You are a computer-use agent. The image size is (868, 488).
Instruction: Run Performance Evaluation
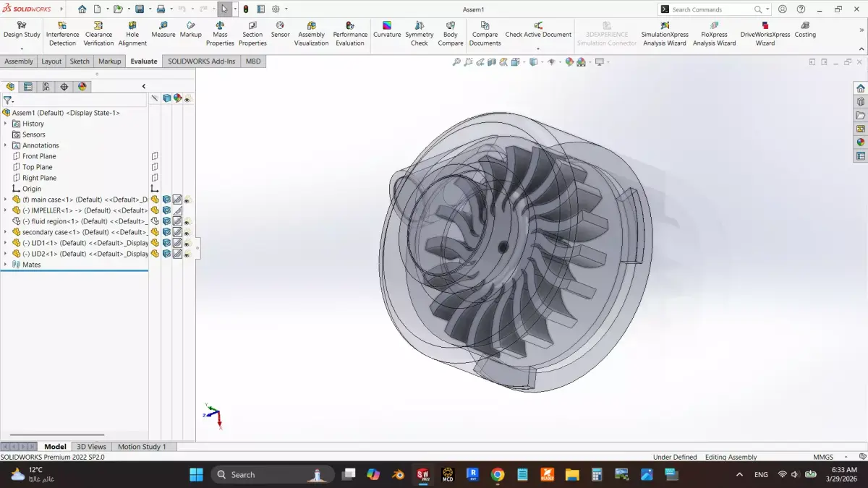[350, 33]
